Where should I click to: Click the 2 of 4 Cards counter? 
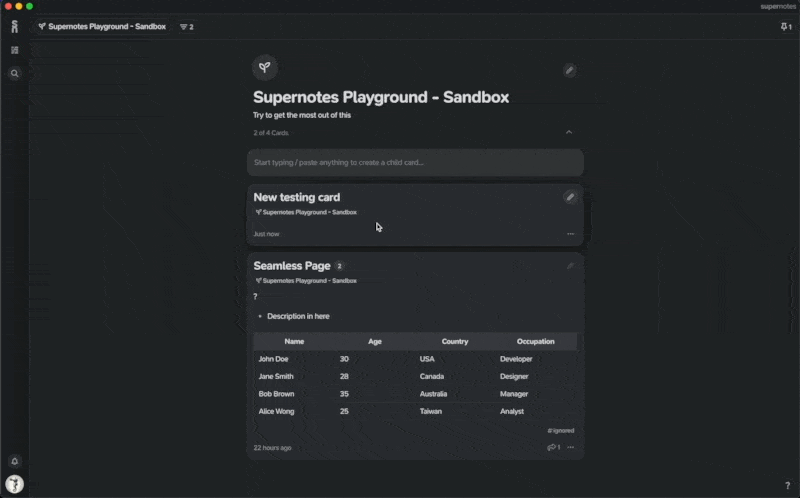271,133
